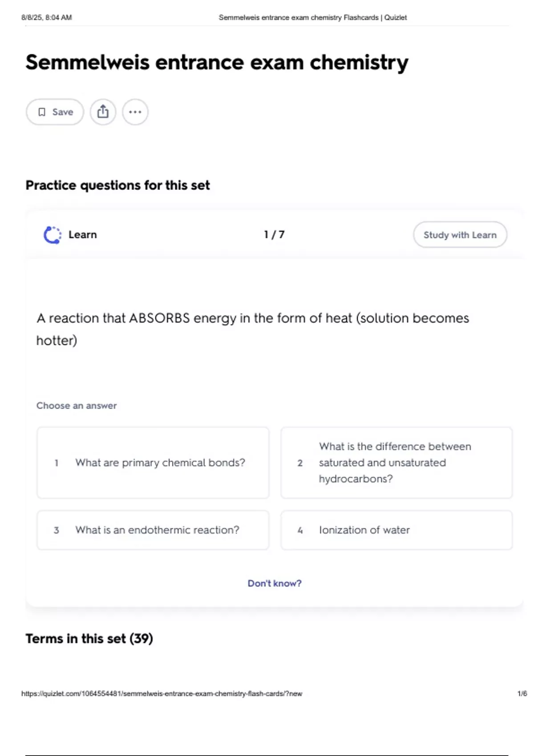
Task: Select answer 1 about primary chemical bonds
Action: point(153,462)
